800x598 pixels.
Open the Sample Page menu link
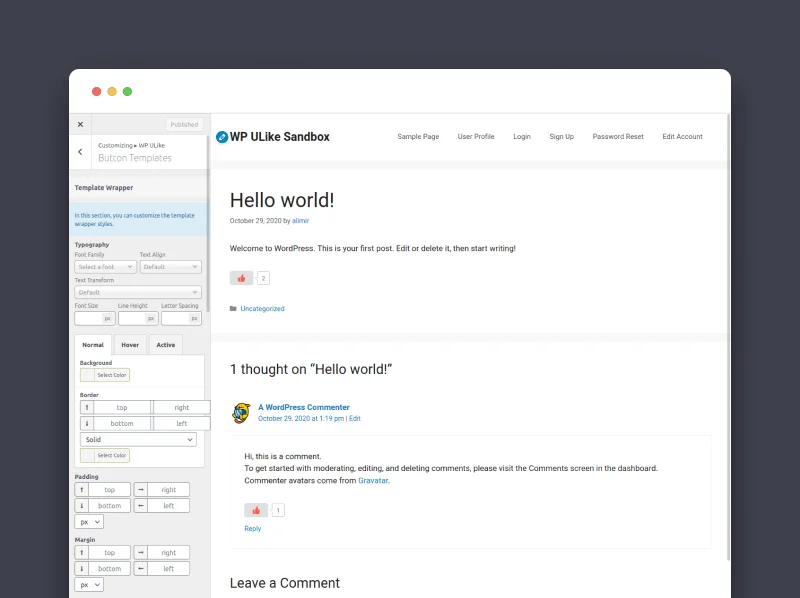coord(418,137)
